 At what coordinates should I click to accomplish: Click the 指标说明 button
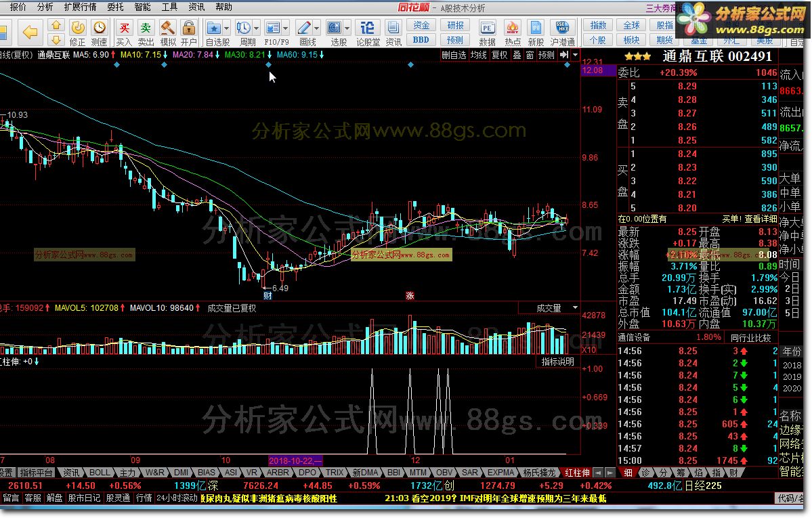(x=558, y=362)
